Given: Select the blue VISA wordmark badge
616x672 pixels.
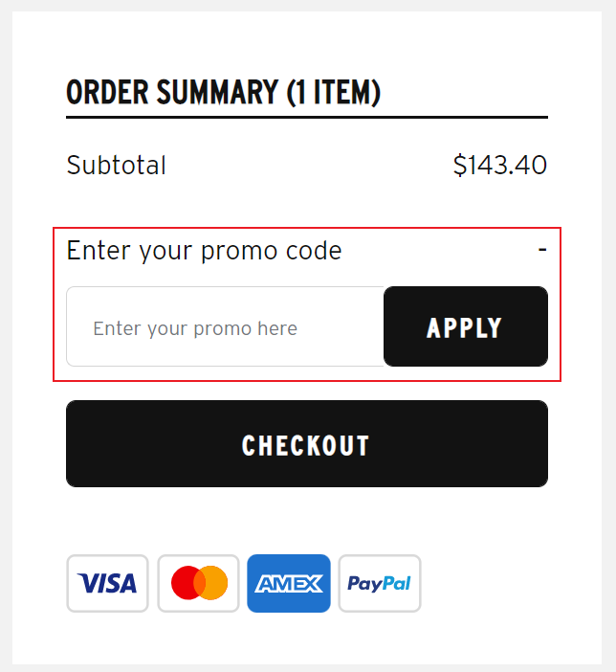Looking at the screenshot, I should click(107, 583).
